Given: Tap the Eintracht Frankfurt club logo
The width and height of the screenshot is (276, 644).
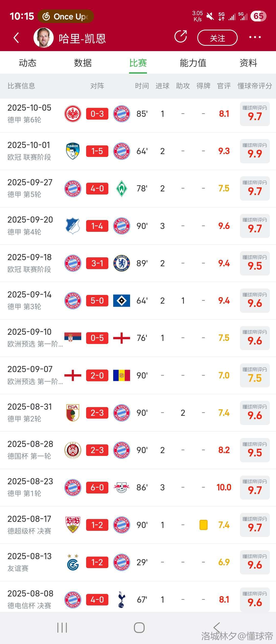Looking at the screenshot, I should point(73,114).
